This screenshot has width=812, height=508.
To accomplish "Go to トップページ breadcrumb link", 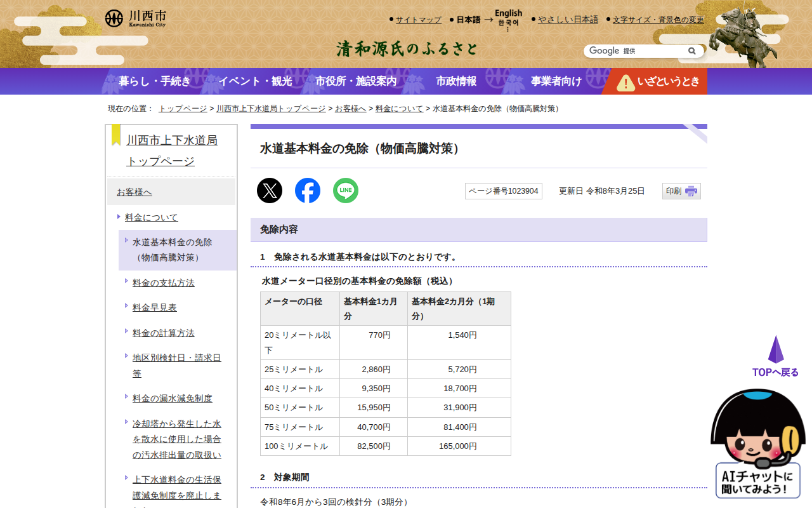I will (x=183, y=109).
